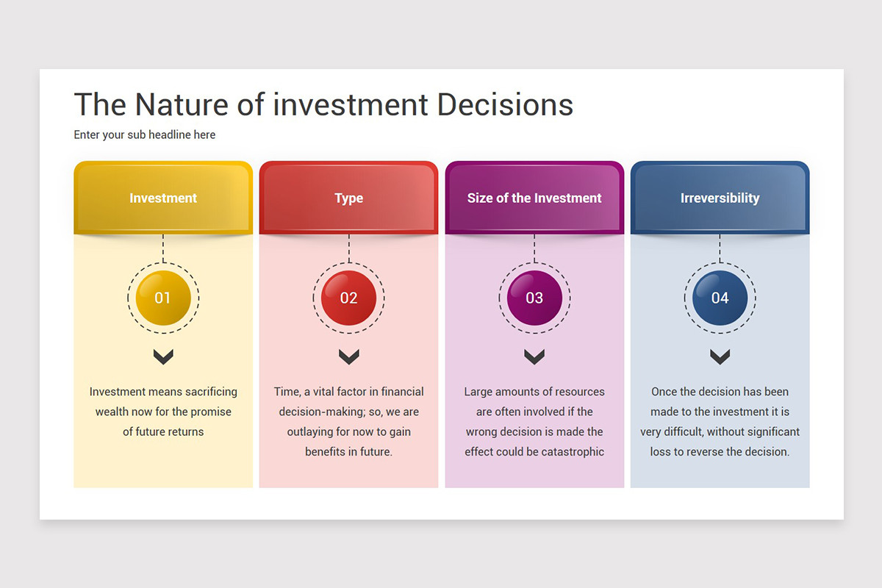Click the yellow 01 numbered circle

163,298
